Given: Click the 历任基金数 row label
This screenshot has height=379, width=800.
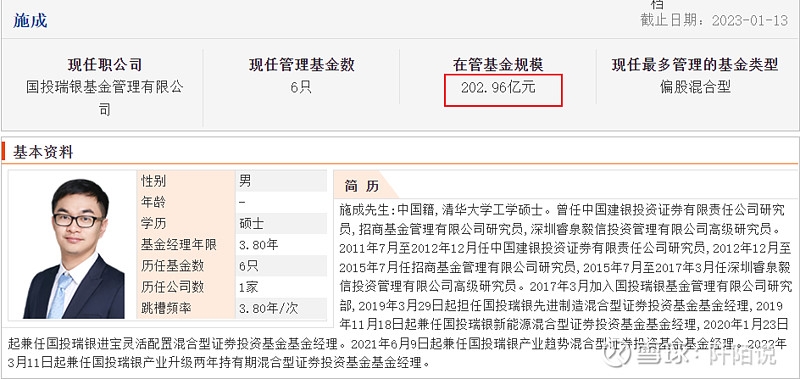Looking at the screenshot, I should [172, 266].
